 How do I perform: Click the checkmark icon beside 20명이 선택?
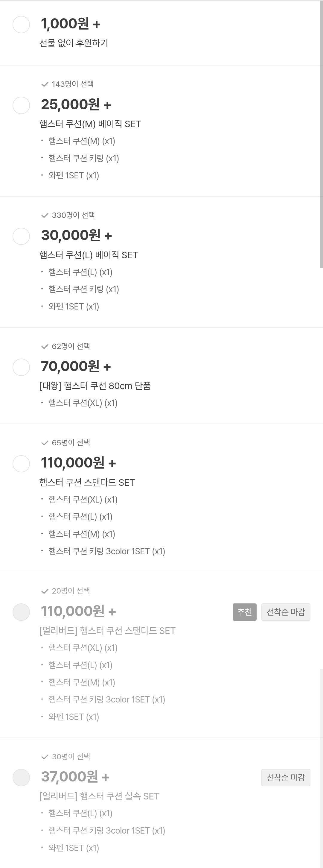tap(45, 591)
